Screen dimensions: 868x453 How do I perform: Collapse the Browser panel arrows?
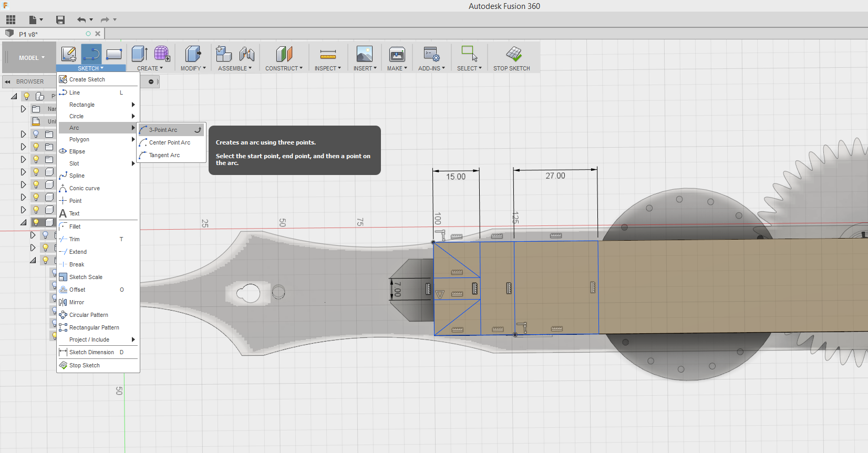pos(8,81)
